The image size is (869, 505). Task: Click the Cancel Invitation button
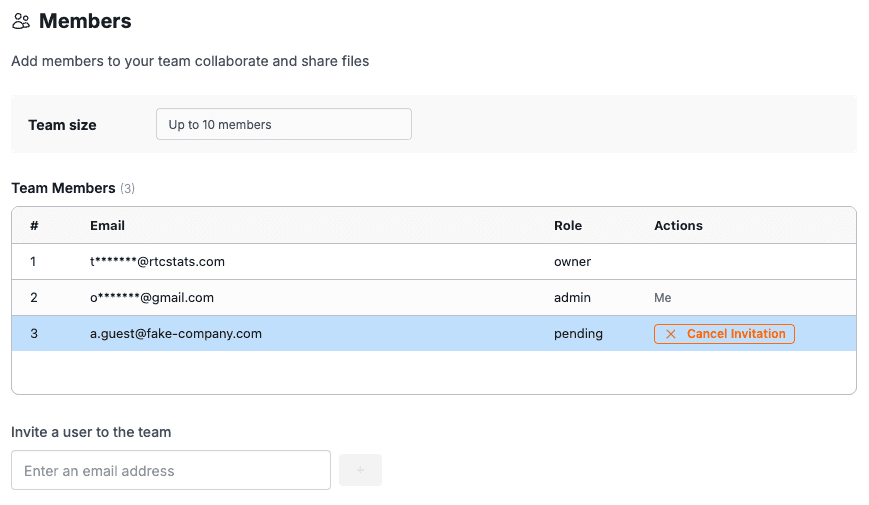click(724, 334)
